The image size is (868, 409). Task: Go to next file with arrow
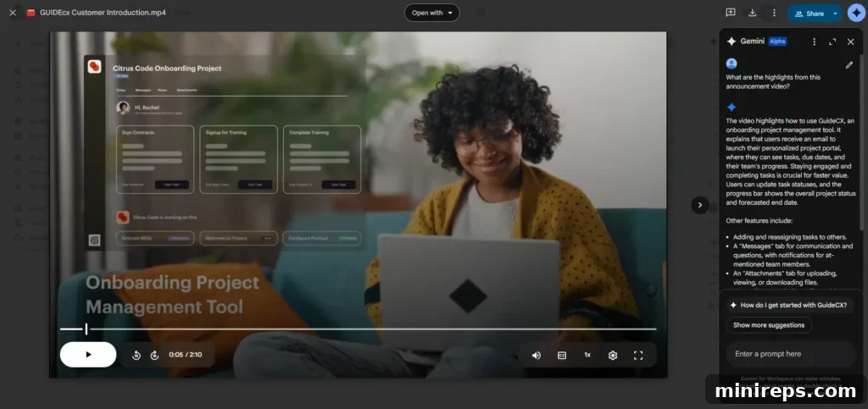699,205
